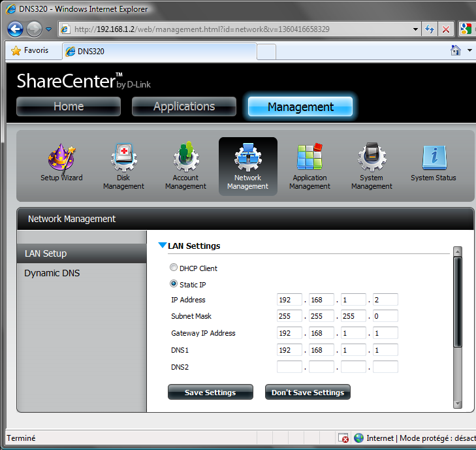Click the Don't Save Settings button
Viewport: 476px width, 450px height.
tap(308, 392)
